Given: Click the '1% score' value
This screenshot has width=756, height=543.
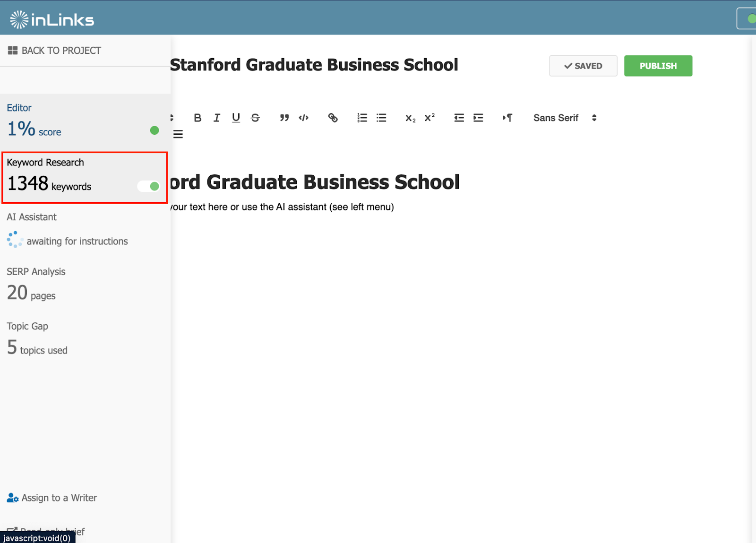Looking at the screenshot, I should 34,129.
